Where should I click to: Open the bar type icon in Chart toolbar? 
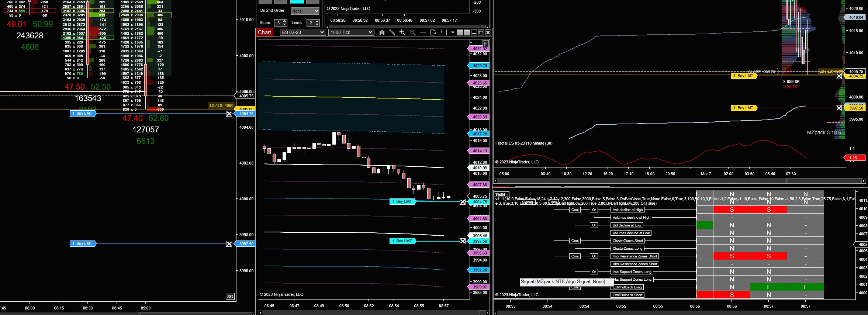(x=382, y=32)
